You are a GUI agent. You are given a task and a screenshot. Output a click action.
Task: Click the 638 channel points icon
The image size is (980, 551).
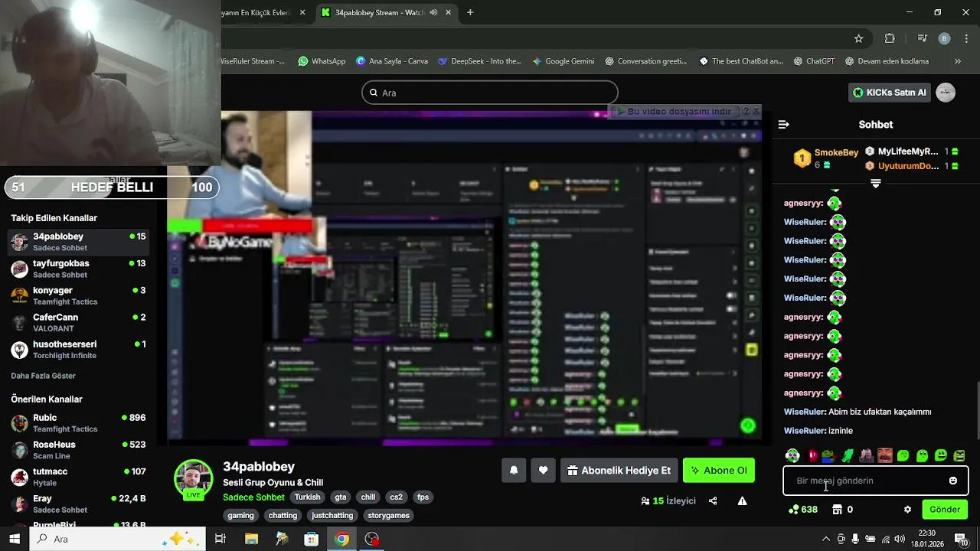(x=793, y=510)
